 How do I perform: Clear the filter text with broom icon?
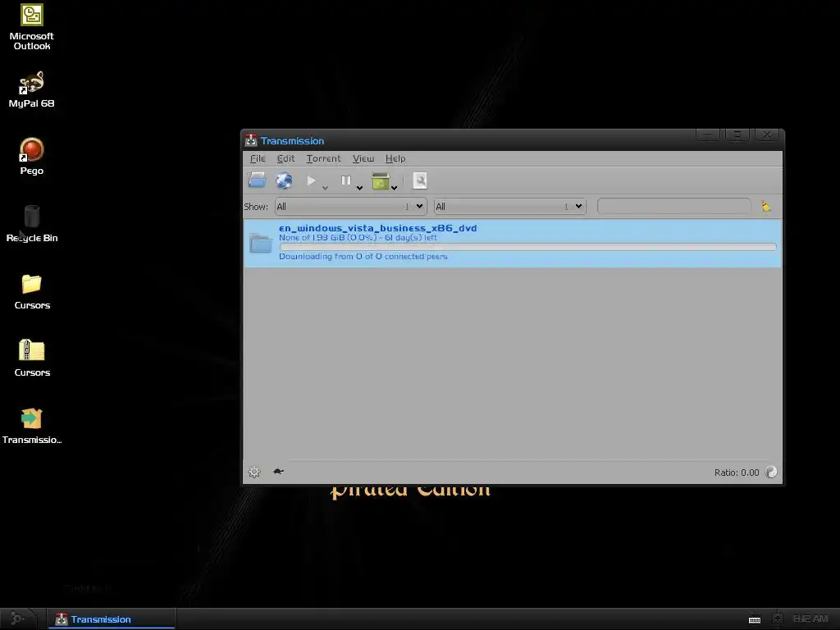766,206
